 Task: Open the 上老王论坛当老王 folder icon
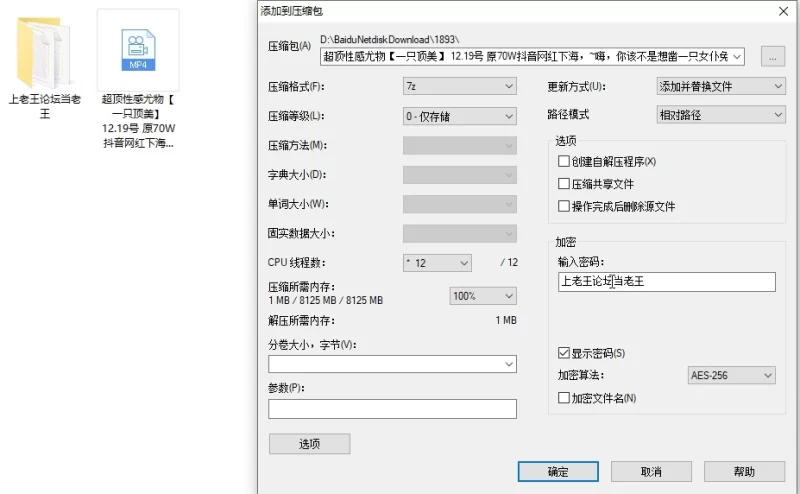click(x=43, y=52)
